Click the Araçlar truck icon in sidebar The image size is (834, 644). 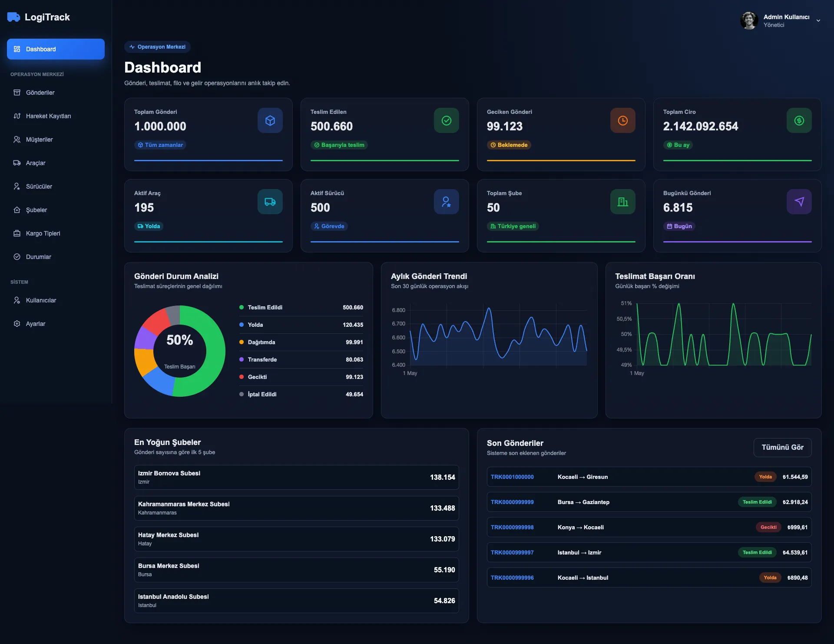coord(17,163)
